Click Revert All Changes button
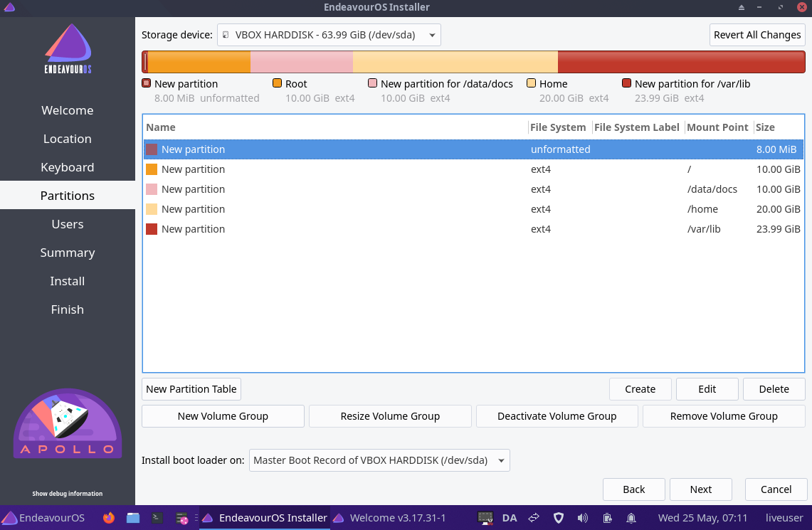 (x=757, y=35)
